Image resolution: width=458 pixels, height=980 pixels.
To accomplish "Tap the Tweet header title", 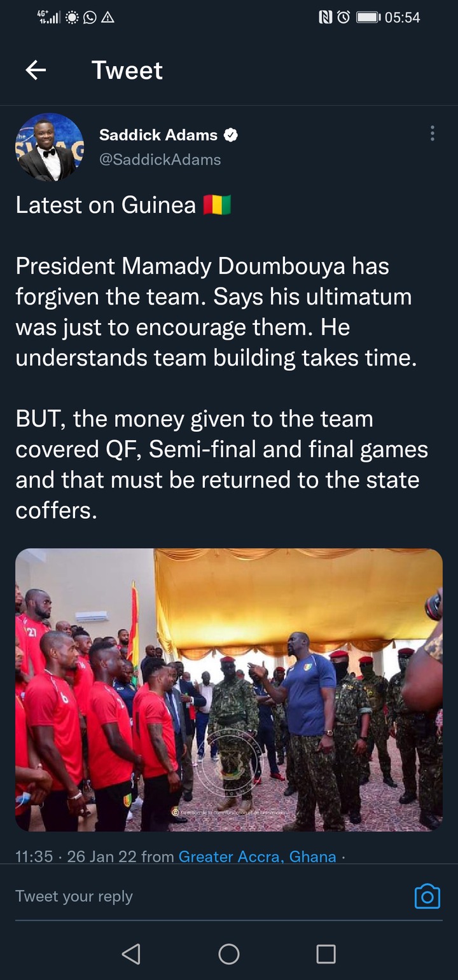I will pos(127,70).
